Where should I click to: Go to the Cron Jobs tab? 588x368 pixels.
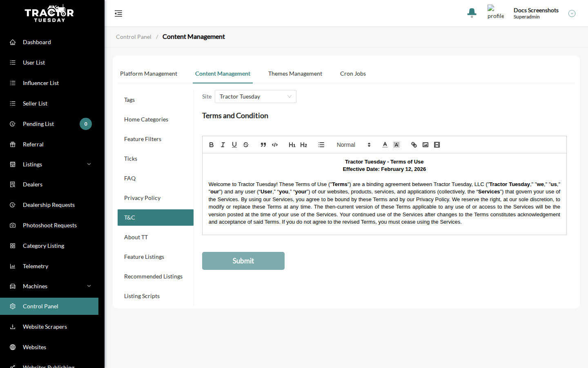[x=353, y=74]
